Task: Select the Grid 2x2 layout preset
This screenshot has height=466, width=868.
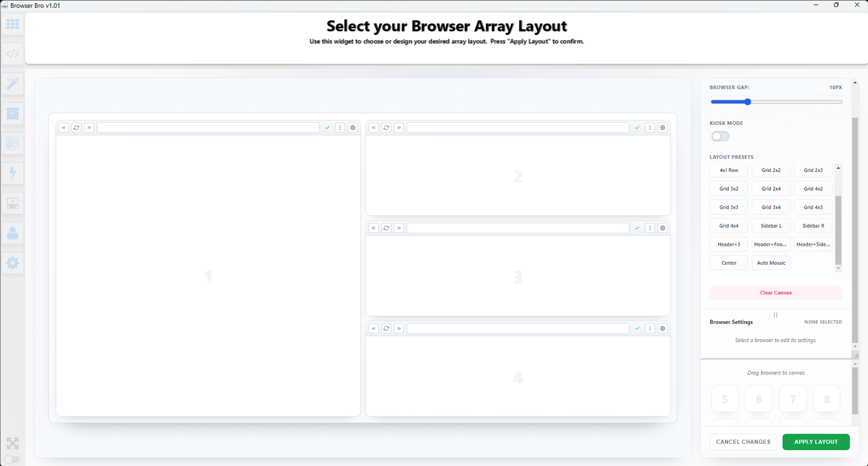Action: 771,170
